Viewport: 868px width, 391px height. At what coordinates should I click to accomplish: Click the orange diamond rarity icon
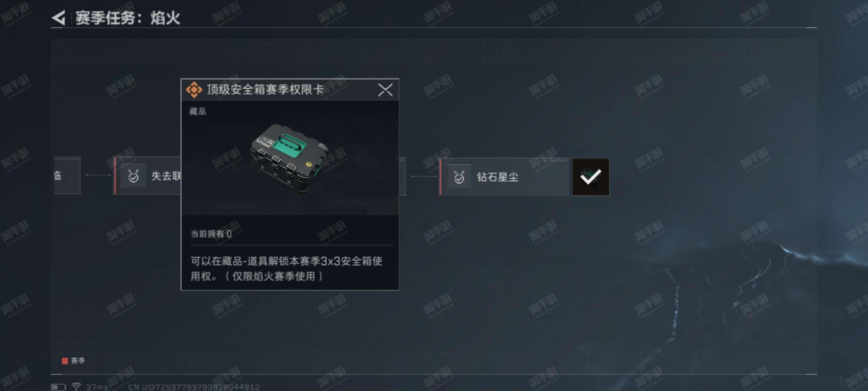pyautogui.click(x=194, y=89)
